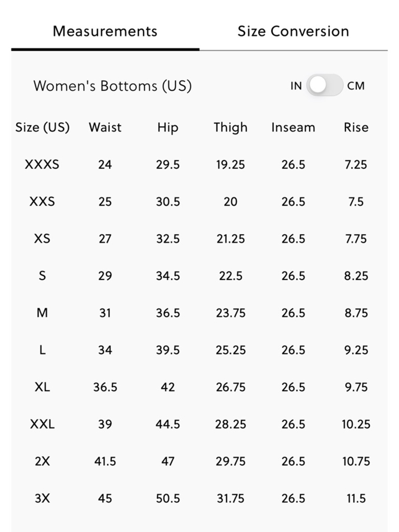Click the Thigh column header
The height and width of the screenshot is (532, 399).
click(230, 127)
